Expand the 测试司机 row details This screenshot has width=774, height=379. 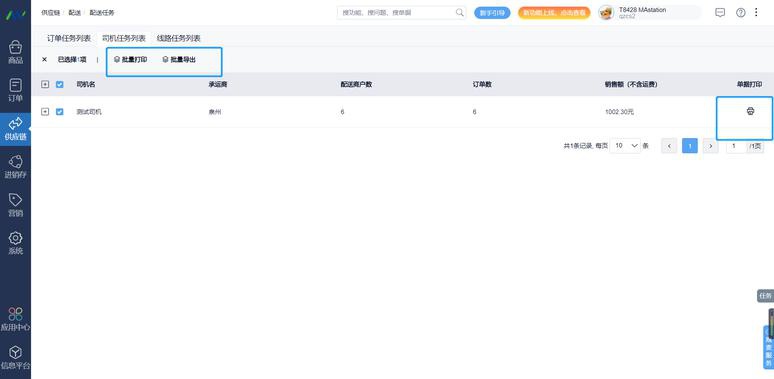tap(45, 112)
